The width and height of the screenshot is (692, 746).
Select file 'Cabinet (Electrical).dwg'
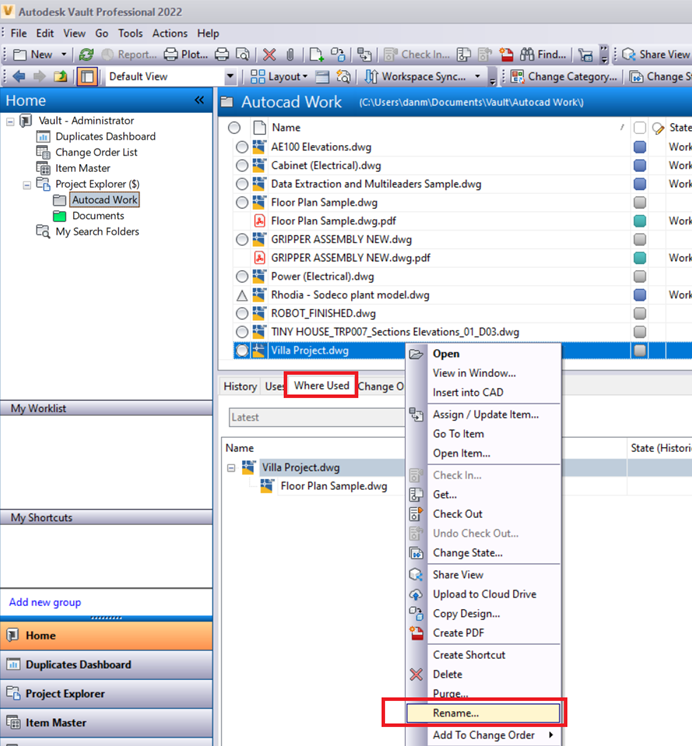coord(326,166)
